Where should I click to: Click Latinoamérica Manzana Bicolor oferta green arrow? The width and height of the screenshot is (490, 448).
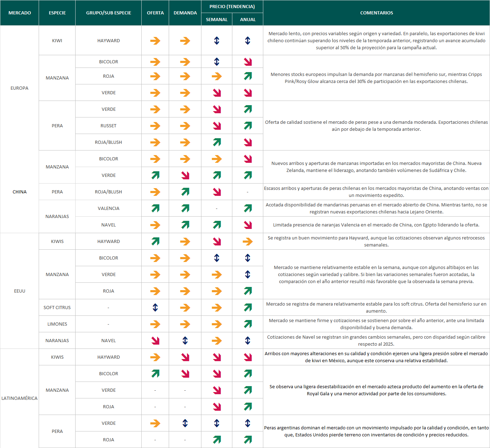[155, 374]
